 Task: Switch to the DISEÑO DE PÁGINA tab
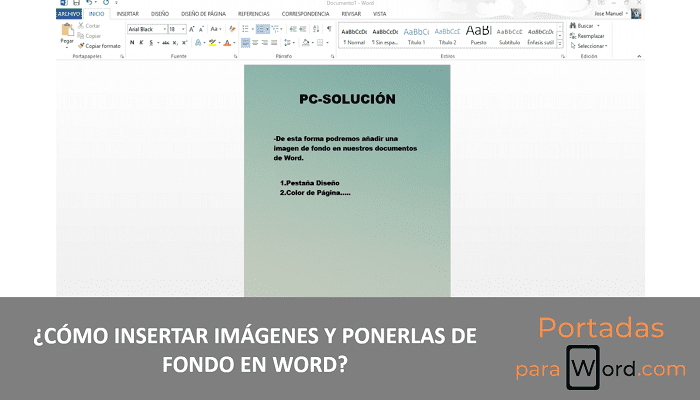point(204,14)
